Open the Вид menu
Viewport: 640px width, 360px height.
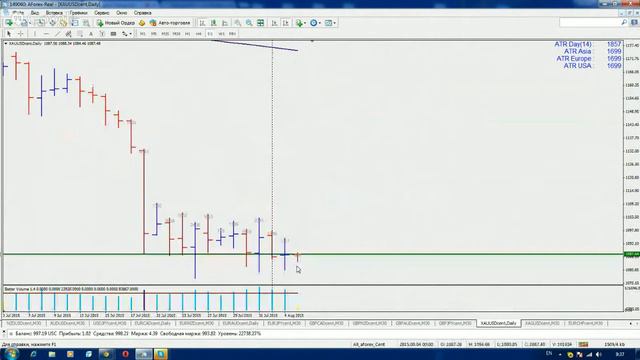point(35,13)
